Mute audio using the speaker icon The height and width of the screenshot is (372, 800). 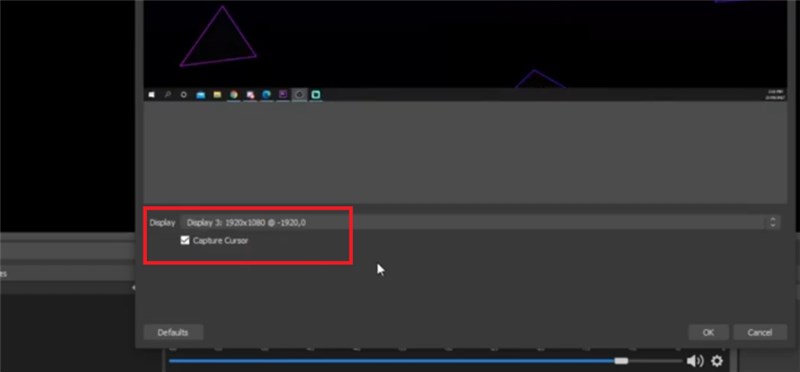point(694,361)
